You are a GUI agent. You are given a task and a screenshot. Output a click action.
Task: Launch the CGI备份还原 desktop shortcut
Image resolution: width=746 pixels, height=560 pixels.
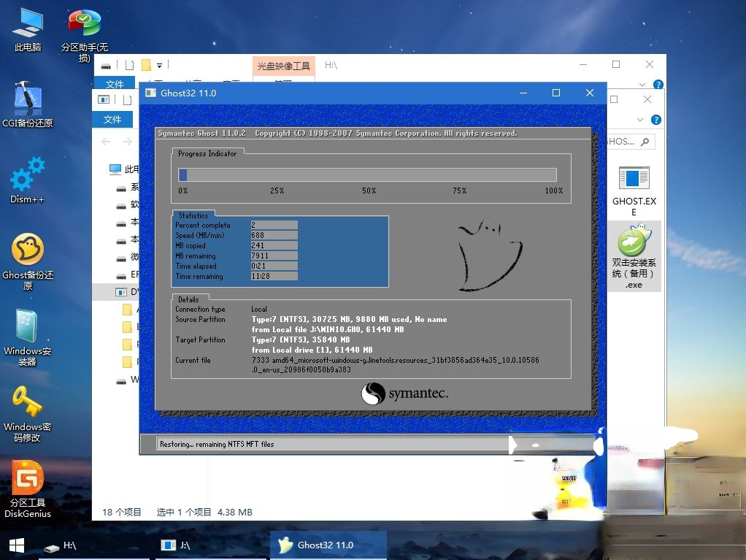pos(28,104)
